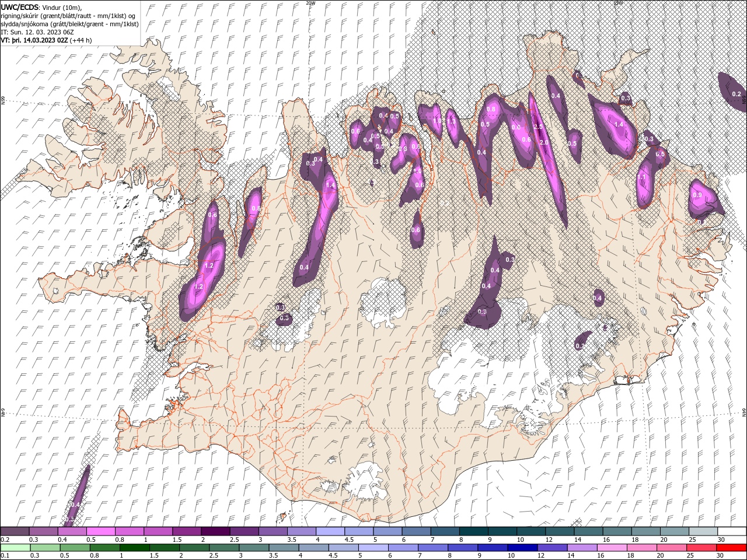Select top legend row swatch labeled 6
The width and height of the screenshot is (747, 560).
[416, 531]
